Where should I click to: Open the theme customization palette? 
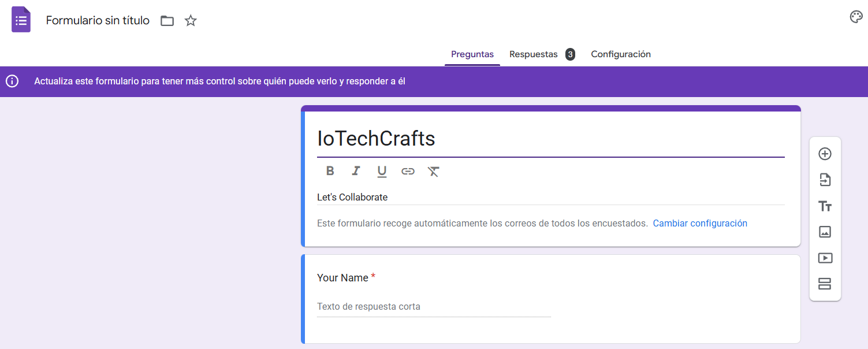click(x=856, y=17)
